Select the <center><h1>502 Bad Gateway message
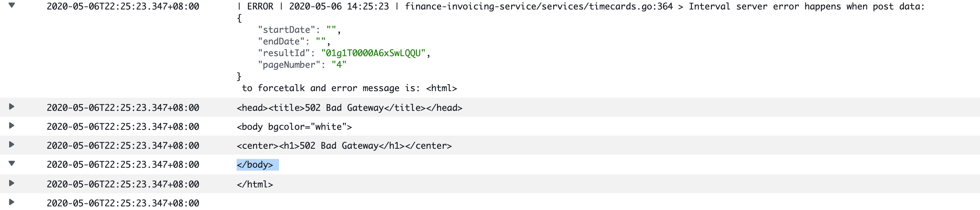 click(x=344, y=146)
